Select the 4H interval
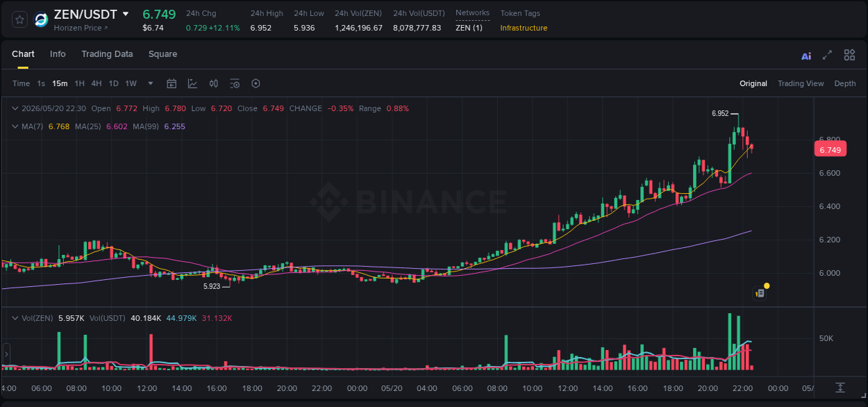 (x=97, y=83)
